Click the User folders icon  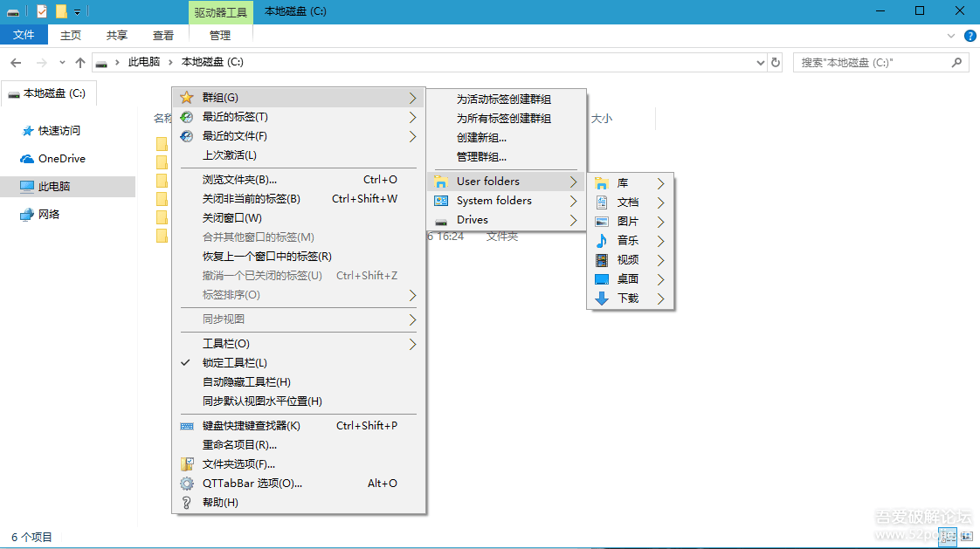click(441, 182)
